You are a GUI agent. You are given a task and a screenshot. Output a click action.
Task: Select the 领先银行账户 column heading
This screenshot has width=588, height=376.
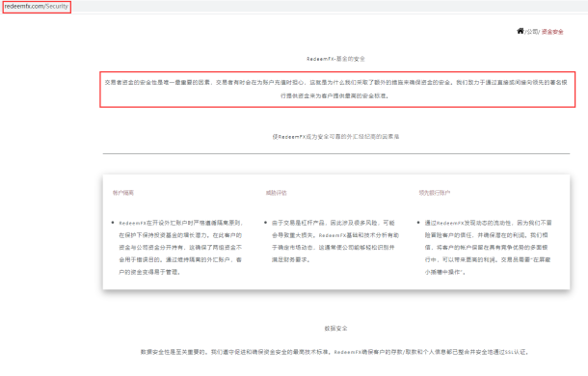[x=435, y=193]
